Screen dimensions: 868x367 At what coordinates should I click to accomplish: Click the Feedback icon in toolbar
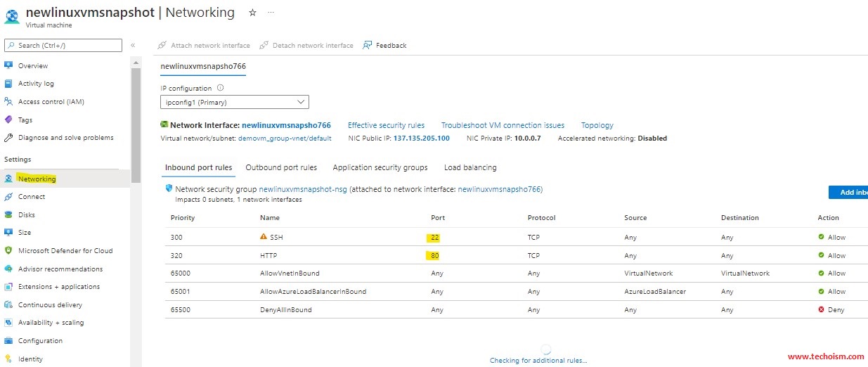[368, 45]
